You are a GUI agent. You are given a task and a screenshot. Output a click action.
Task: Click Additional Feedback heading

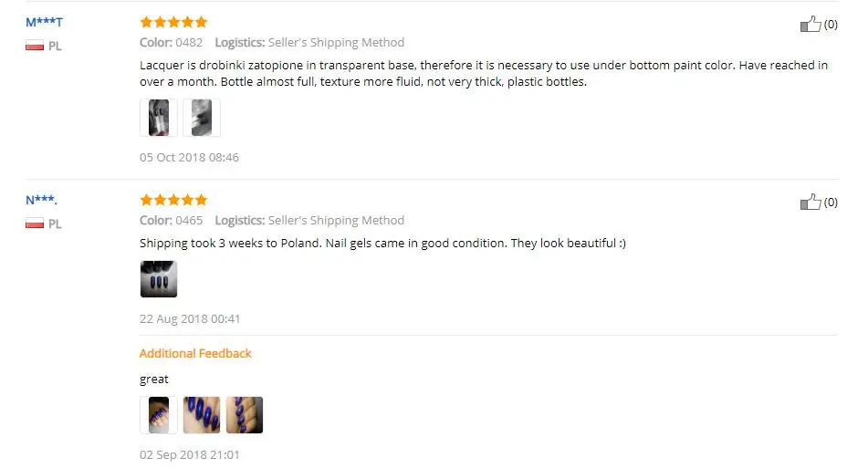(x=195, y=353)
